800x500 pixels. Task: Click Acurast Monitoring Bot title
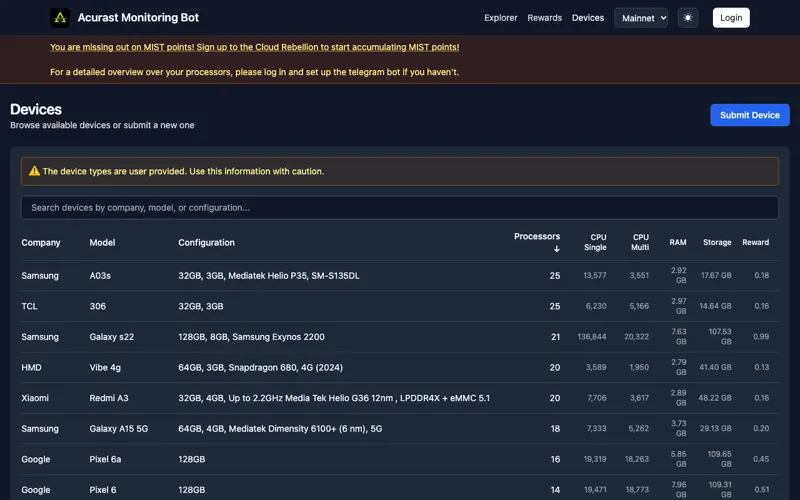[138, 17]
